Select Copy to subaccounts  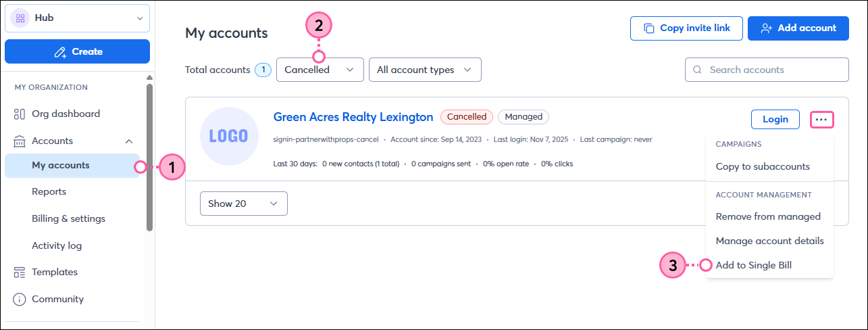coord(763,166)
